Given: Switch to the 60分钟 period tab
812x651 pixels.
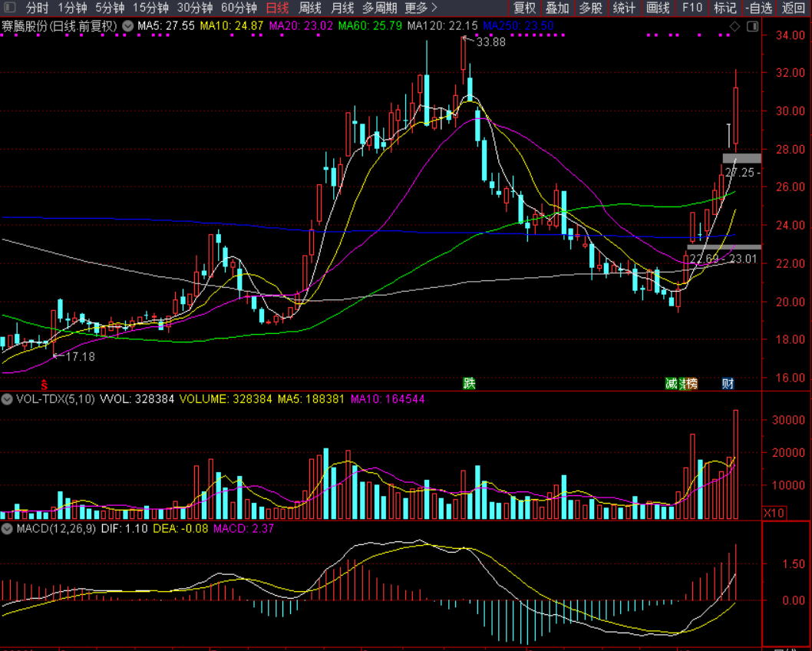Looking at the screenshot, I should tap(239, 8).
